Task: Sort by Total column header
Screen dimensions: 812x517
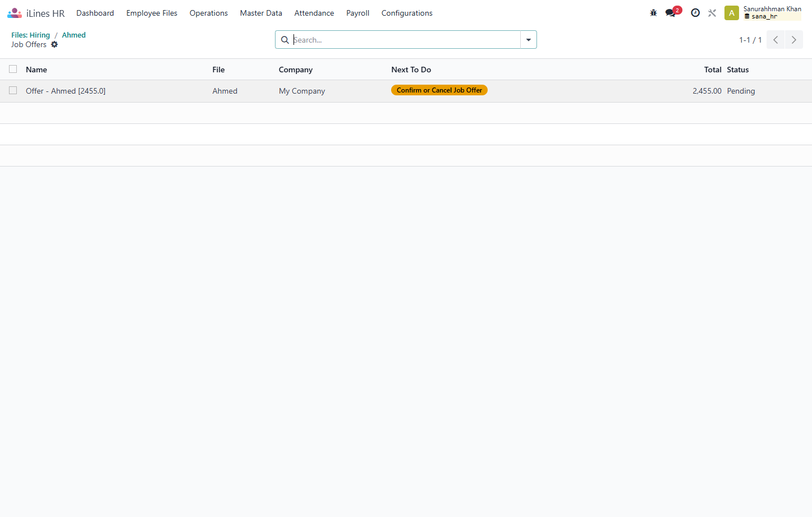Action: (x=713, y=70)
